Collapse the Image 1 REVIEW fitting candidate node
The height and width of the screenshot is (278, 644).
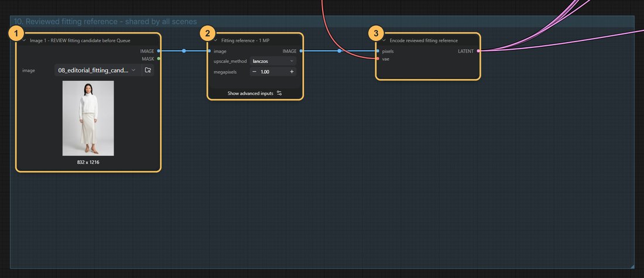(x=24, y=40)
